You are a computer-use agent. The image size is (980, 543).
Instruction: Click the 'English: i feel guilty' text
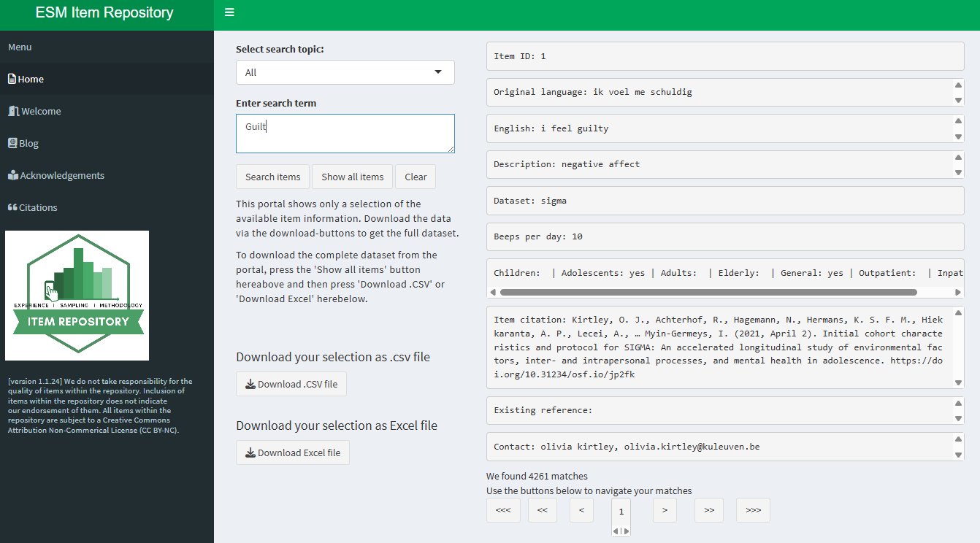[x=551, y=128]
